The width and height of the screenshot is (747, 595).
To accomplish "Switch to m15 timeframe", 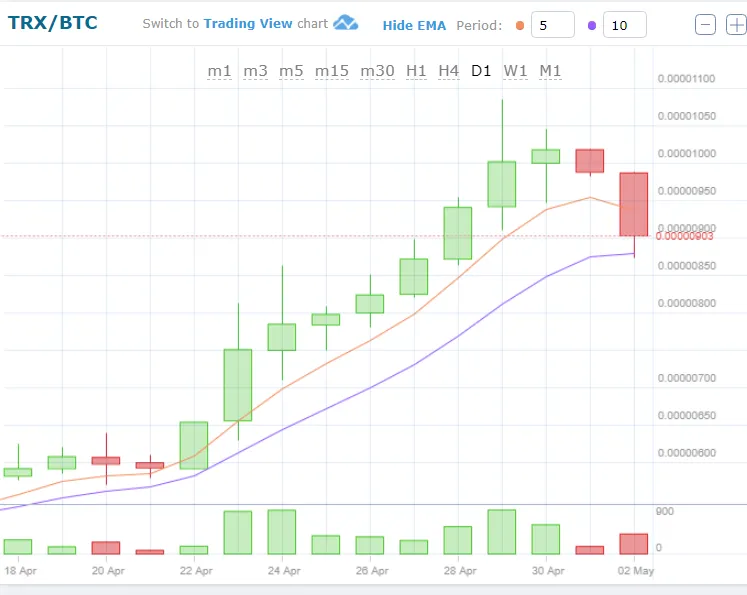I will (332, 71).
